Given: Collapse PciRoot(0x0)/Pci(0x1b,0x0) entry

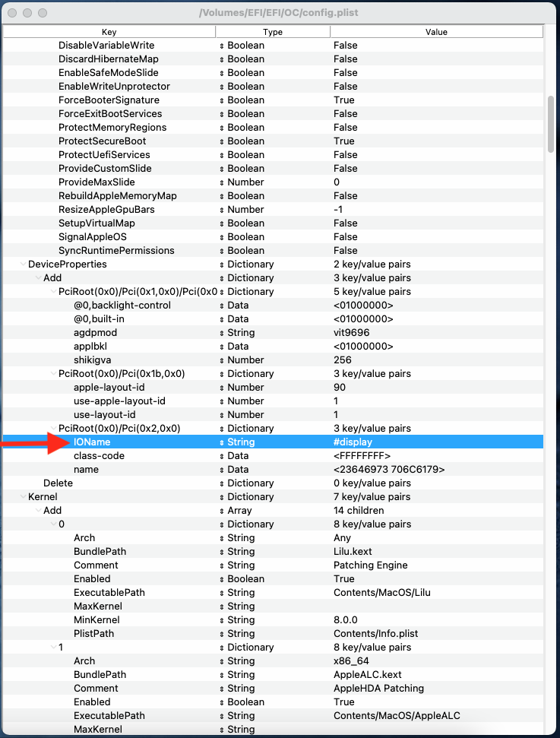Looking at the screenshot, I should click(54, 374).
